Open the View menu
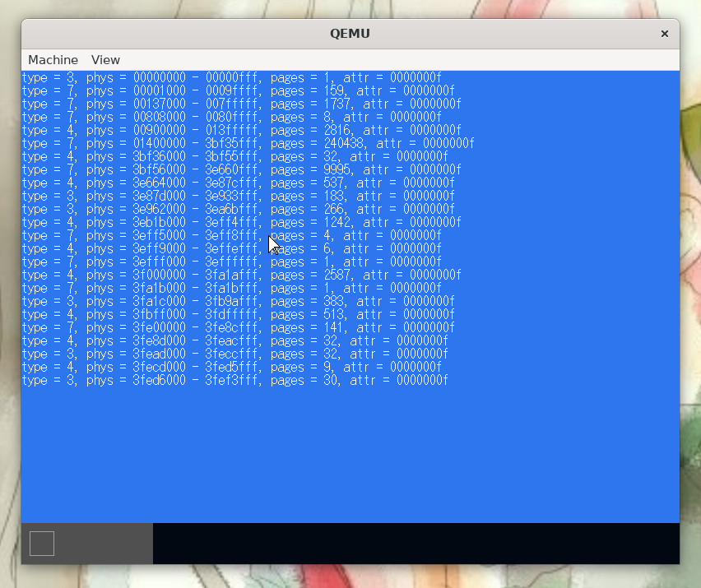 [105, 60]
